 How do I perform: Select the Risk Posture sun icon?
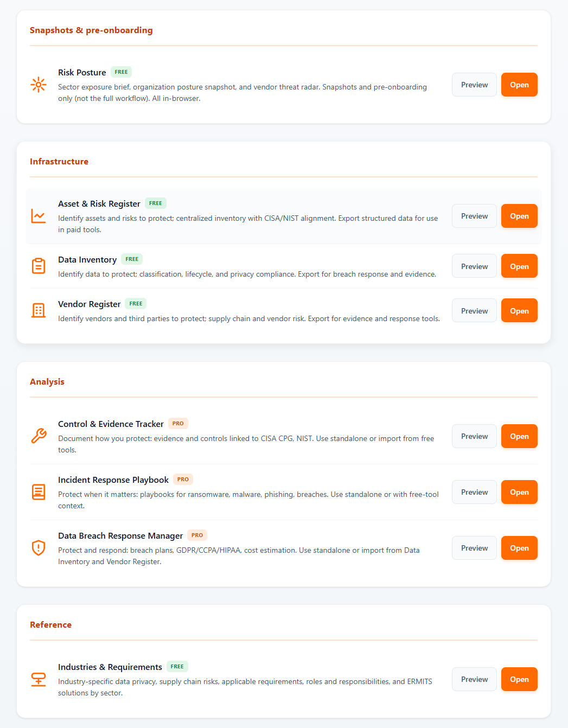click(x=39, y=85)
